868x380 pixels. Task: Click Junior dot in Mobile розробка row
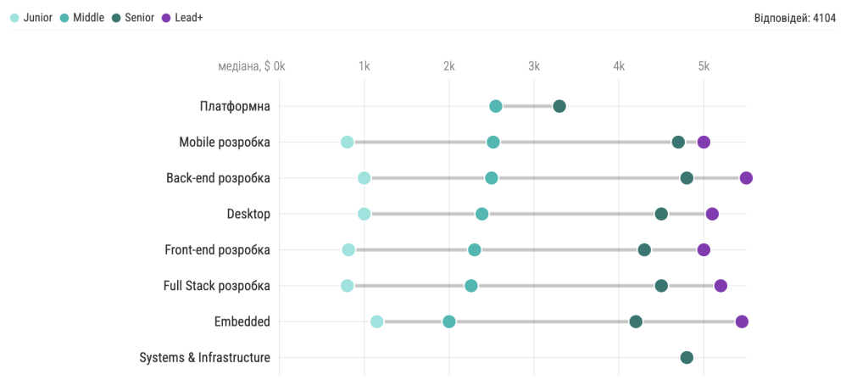[x=348, y=142]
